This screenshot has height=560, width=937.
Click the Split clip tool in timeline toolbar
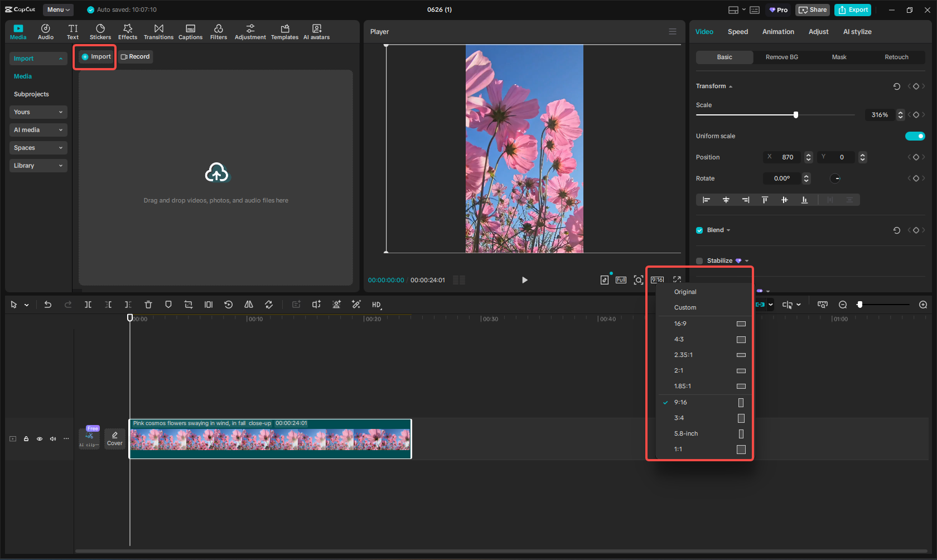tap(88, 305)
